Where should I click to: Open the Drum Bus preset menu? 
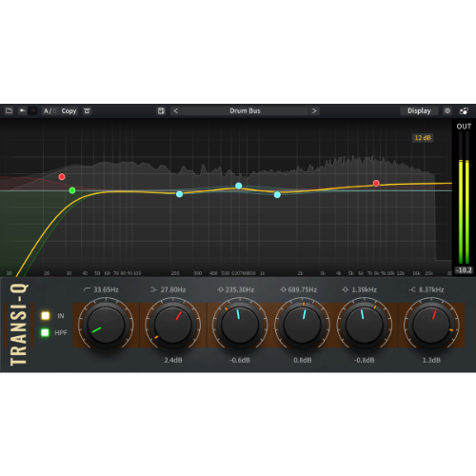245,111
